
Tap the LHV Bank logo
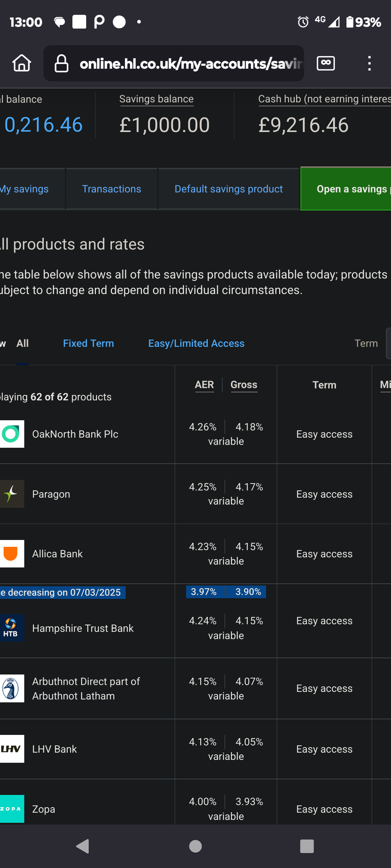tap(12, 749)
